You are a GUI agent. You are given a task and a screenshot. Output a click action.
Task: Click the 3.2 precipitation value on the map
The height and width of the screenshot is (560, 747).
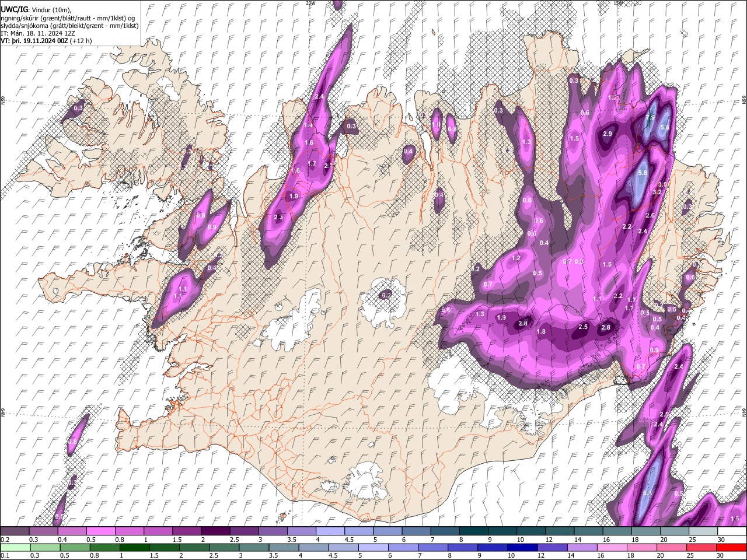click(657, 192)
